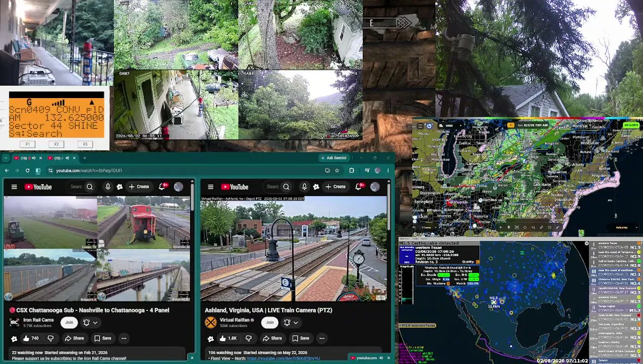This screenshot has width=643, height=364.
Task: Click the blue power icon on radar map
Action: [x=429, y=126]
